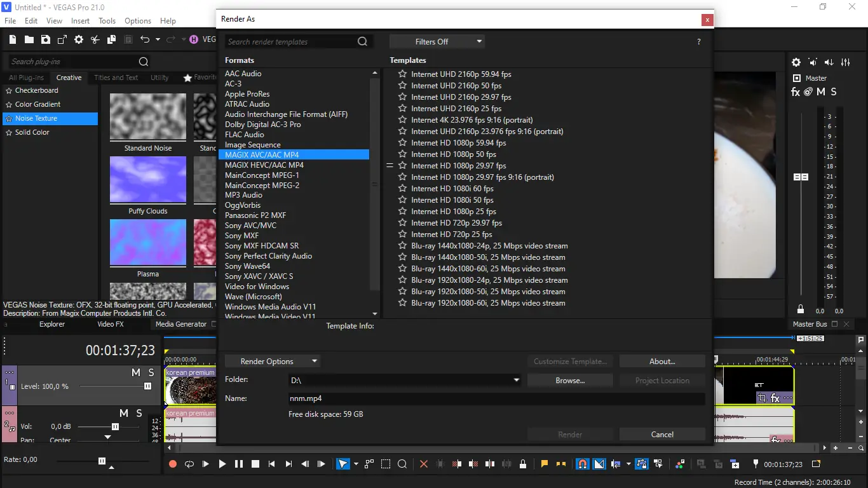868x488 pixels.
Task: Select the Zoom Edit tool
Action: click(x=402, y=464)
